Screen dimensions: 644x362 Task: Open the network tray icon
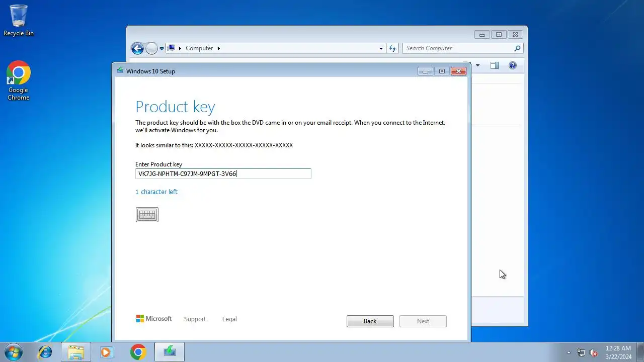[581, 352]
